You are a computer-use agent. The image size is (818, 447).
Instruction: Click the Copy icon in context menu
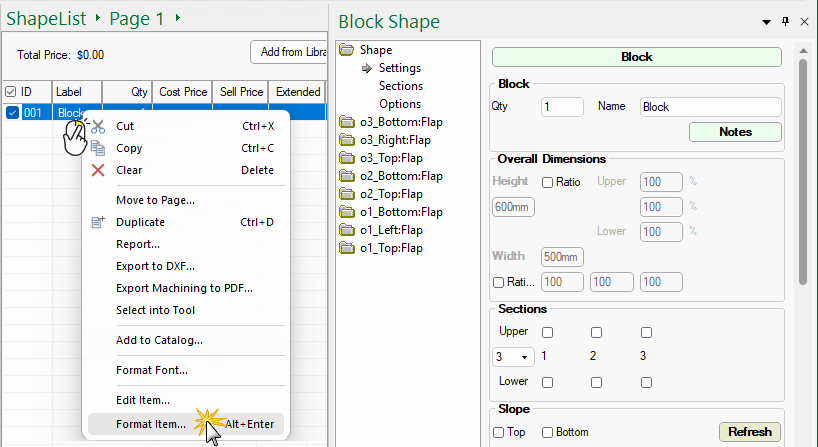[x=98, y=148]
